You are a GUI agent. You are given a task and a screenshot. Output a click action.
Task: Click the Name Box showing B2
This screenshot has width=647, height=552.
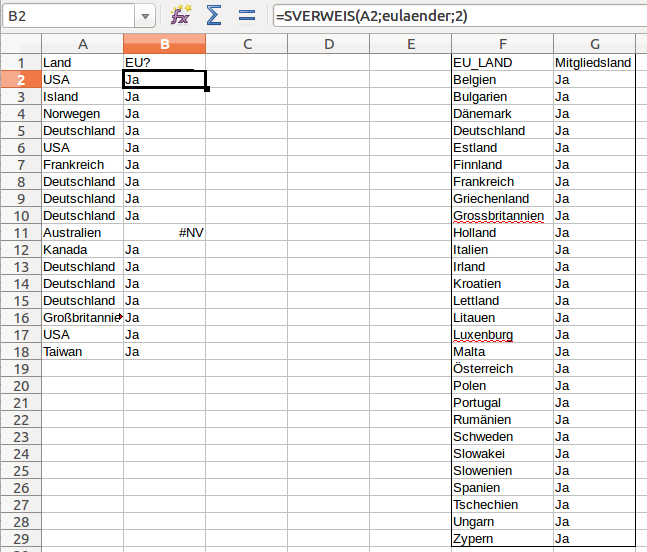pyautogui.click(x=69, y=16)
